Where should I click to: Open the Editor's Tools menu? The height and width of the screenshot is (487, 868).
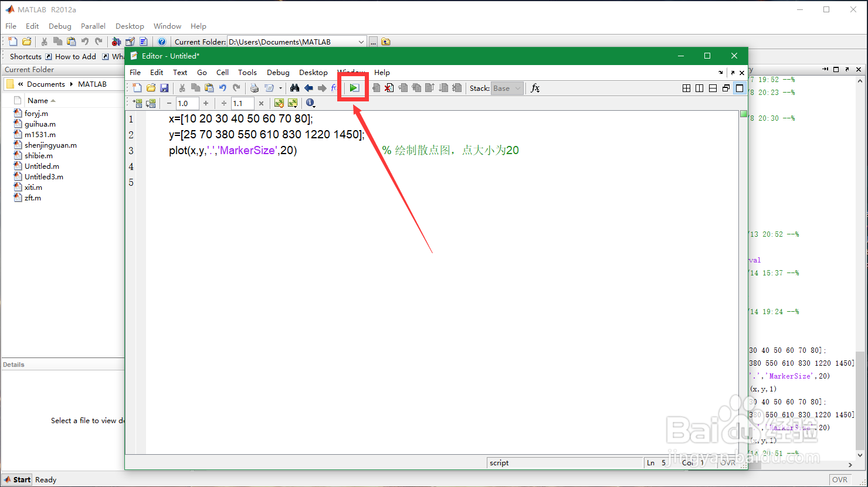point(247,72)
